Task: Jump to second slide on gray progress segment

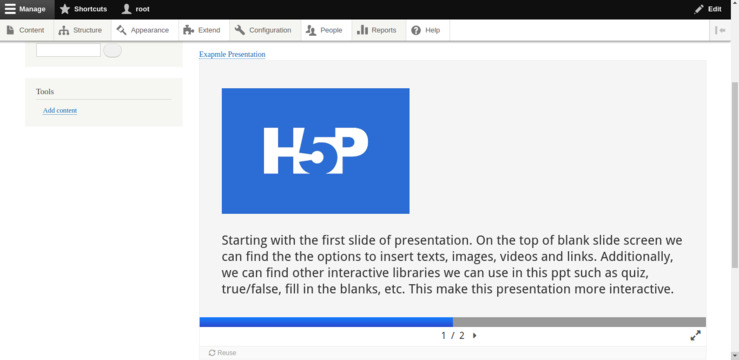Action: point(579,322)
